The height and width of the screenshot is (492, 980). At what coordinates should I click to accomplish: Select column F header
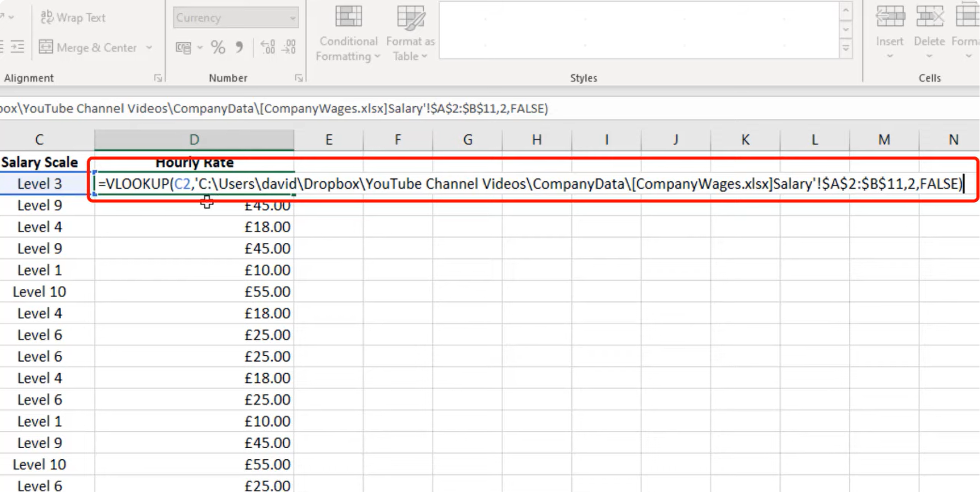[398, 140]
